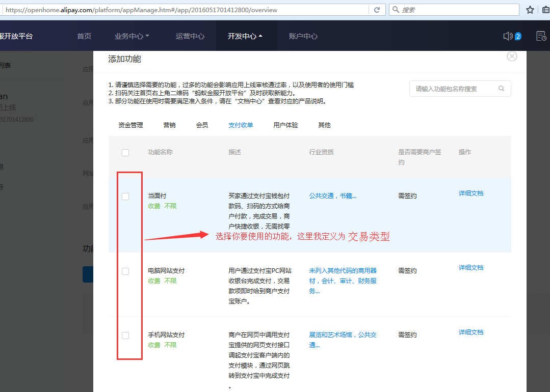
Task: Click 公共交通，书籍... industry link
Action: (x=332, y=196)
